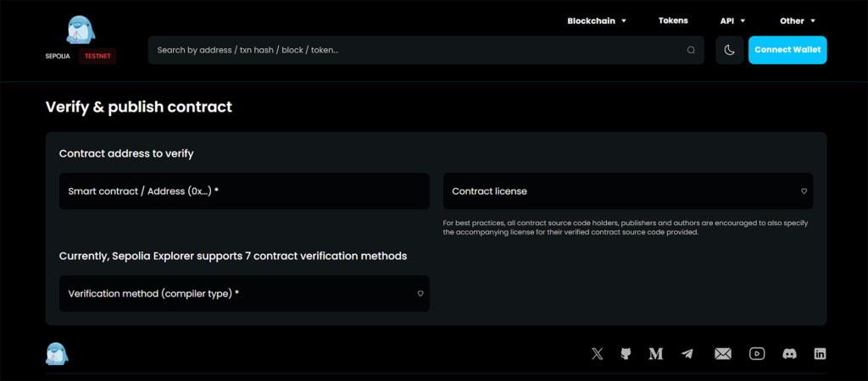Viewport: 868px width, 381px height.
Task: Open the X (Twitter) social link
Action: coord(598,354)
